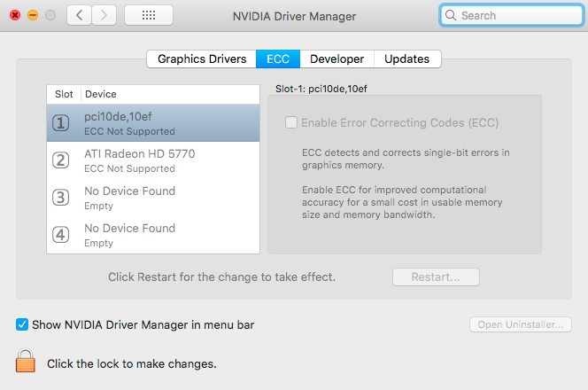Select slot 4 'No Device Found' text
The image size is (588, 390).
coord(130,228)
